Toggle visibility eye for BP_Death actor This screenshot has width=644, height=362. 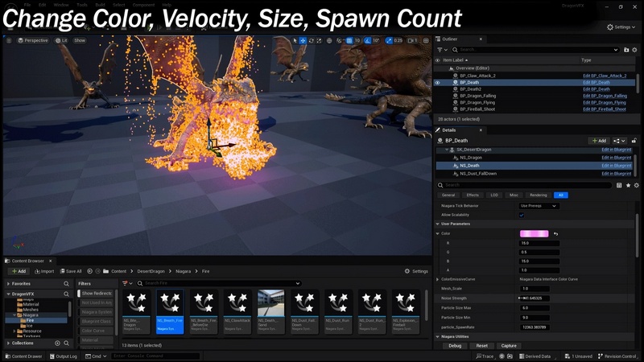pos(438,82)
